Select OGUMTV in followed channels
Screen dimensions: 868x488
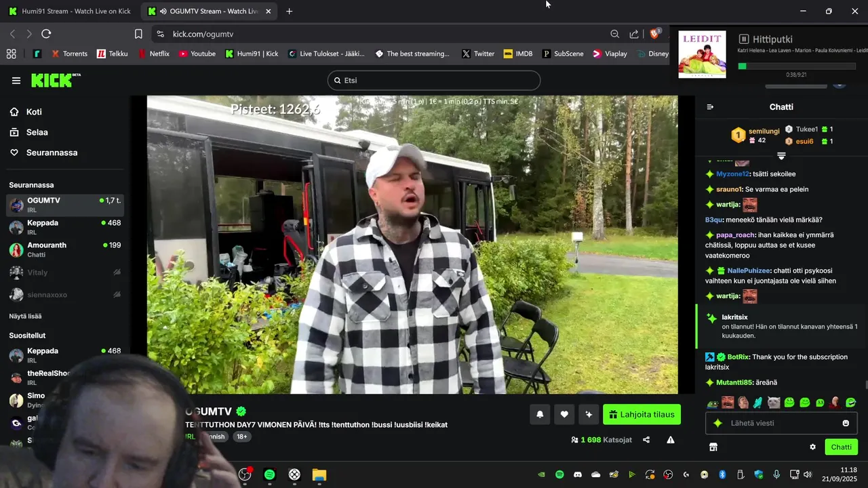point(65,205)
